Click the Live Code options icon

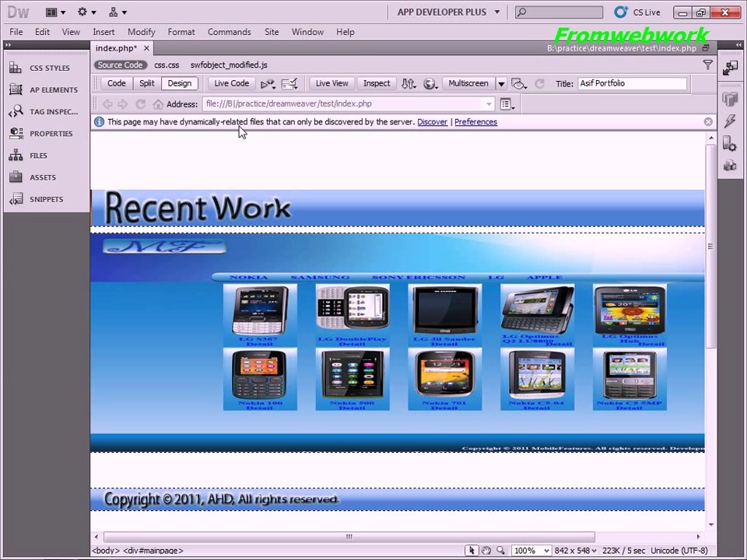tap(268, 84)
